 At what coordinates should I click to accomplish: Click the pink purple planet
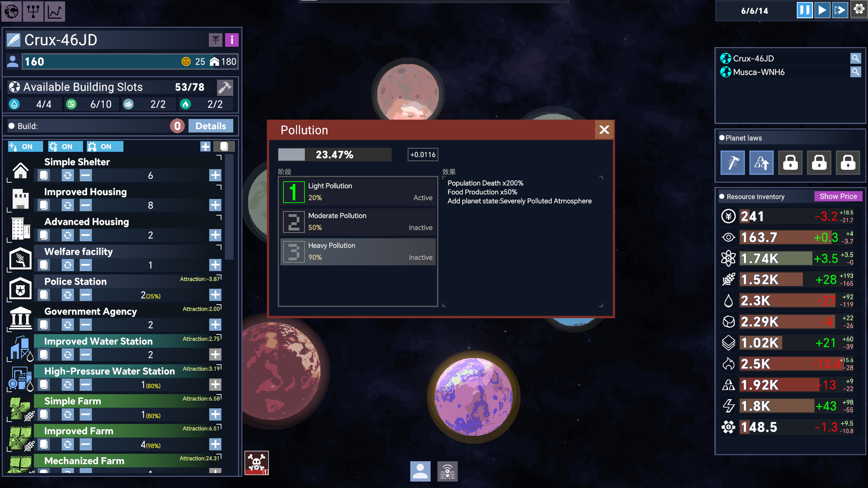tap(474, 397)
